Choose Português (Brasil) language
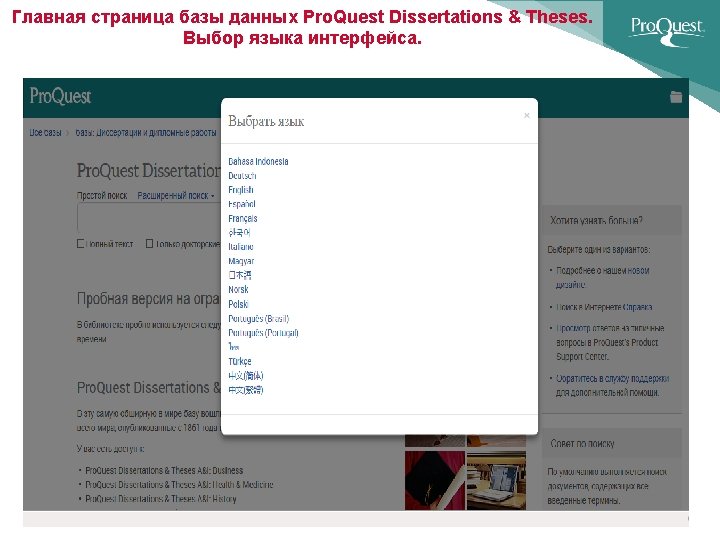This screenshot has width=720, height=540. coord(259,318)
